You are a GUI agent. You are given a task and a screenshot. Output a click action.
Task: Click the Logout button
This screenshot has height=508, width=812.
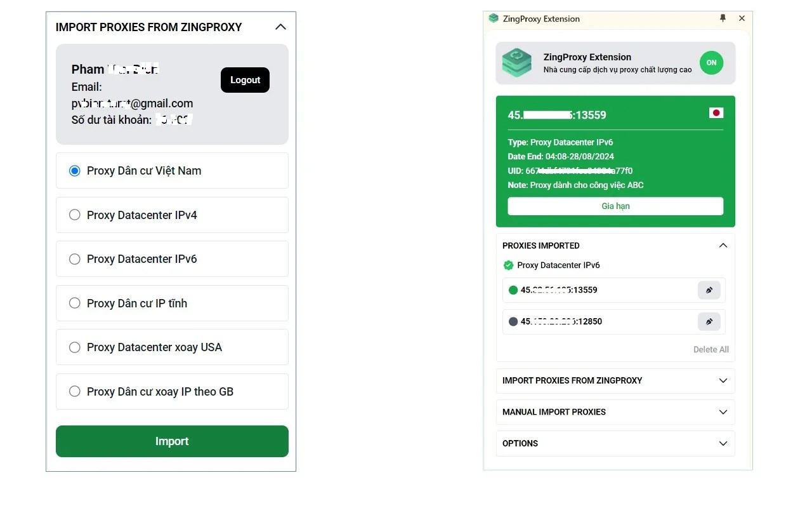(245, 80)
